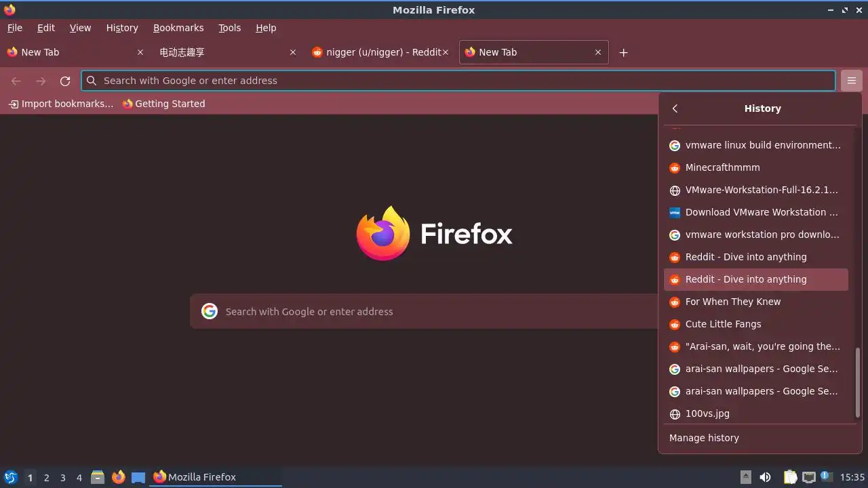This screenshot has width=868, height=488.
Task: Switch to workspace 4 in pager
Action: (79, 477)
